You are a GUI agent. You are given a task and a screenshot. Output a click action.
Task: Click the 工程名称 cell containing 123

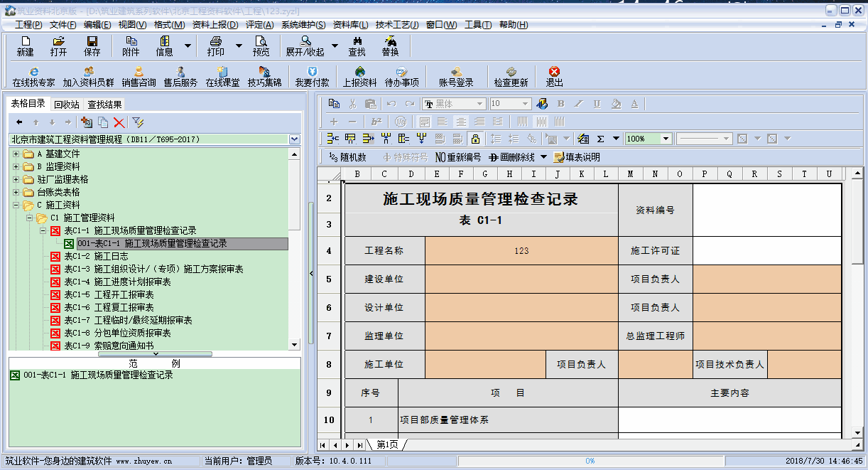(x=521, y=250)
